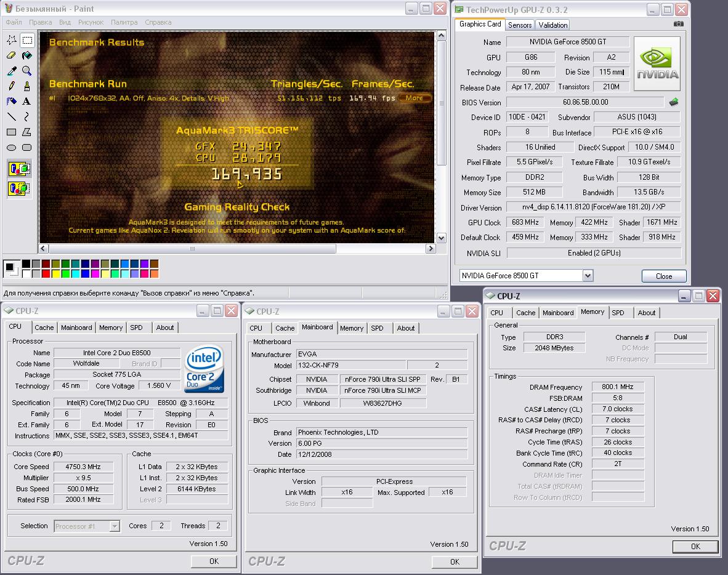Choose the Pencil tool in Paint
Viewport: 728px width, 575px height.
pyautogui.click(x=12, y=86)
